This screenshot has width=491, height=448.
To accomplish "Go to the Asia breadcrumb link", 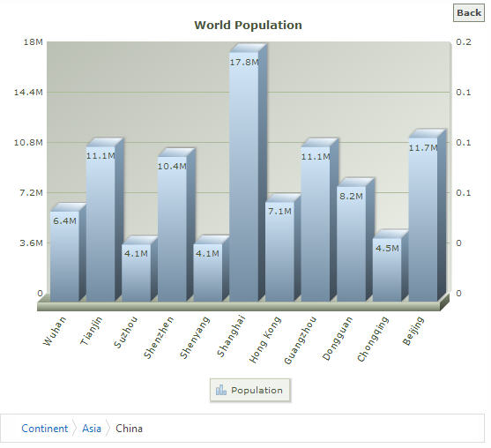I will pyautogui.click(x=92, y=429).
